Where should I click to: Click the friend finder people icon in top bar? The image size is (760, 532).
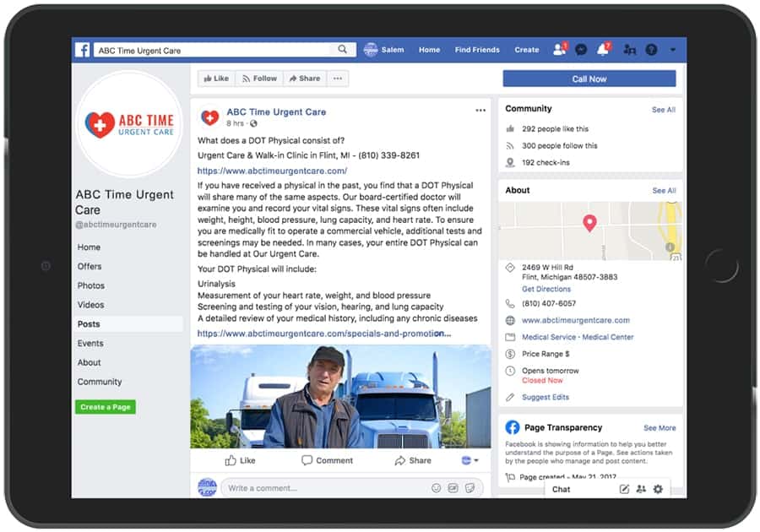click(630, 50)
